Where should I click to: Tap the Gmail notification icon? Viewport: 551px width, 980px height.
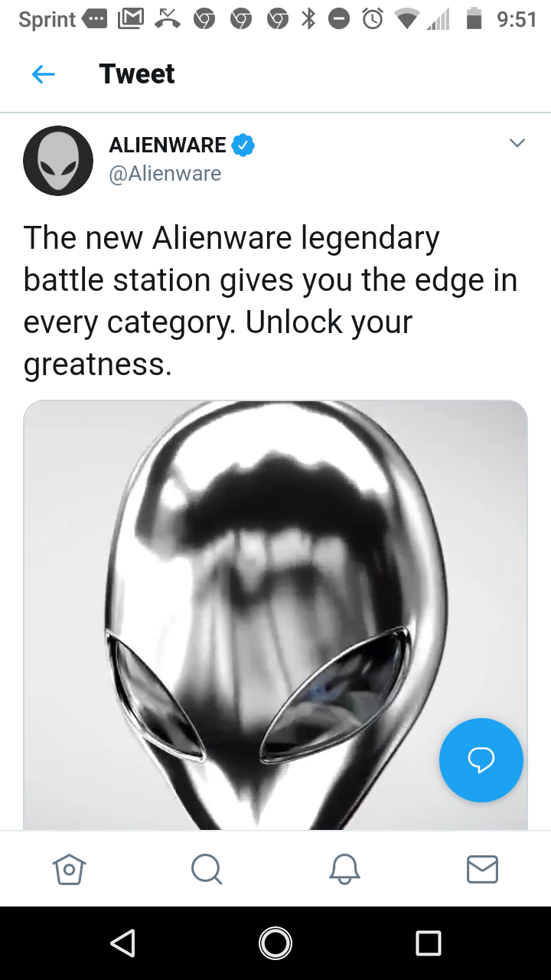(131, 19)
